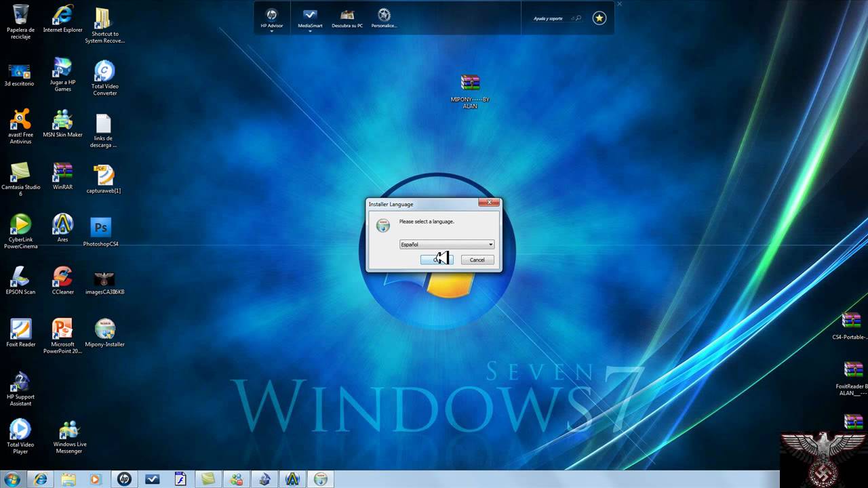Click green Camtasia icon in taskbar
Screen dimensions: 868x488
coord(208,479)
